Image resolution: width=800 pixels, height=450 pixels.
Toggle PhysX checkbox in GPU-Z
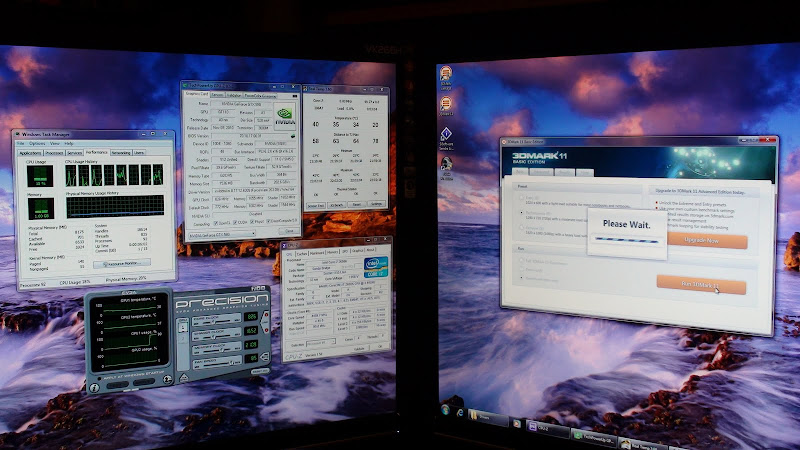click(x=252, y=222)
